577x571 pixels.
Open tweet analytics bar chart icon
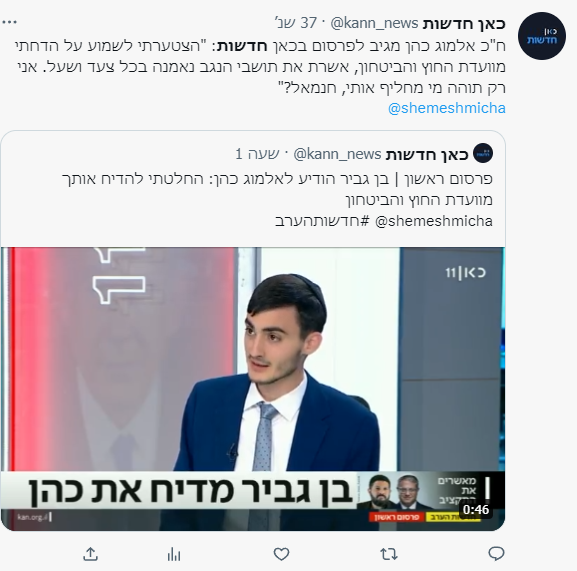click(174, 554)
